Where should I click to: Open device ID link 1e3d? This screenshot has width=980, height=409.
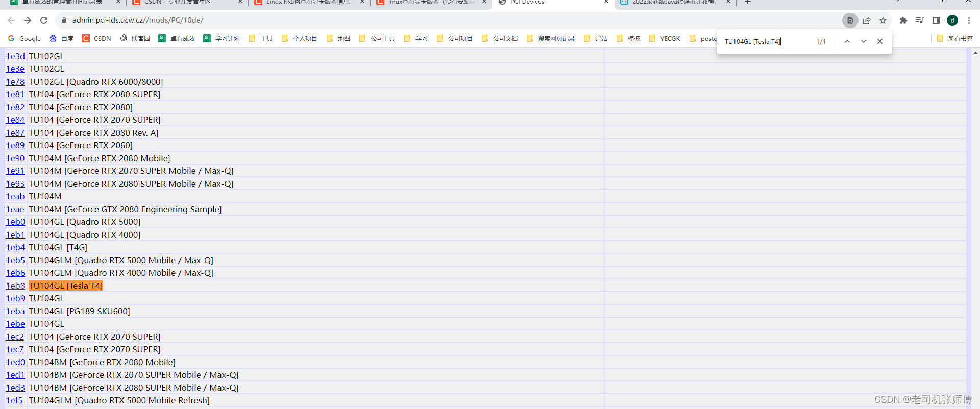(x=15, y=56)
